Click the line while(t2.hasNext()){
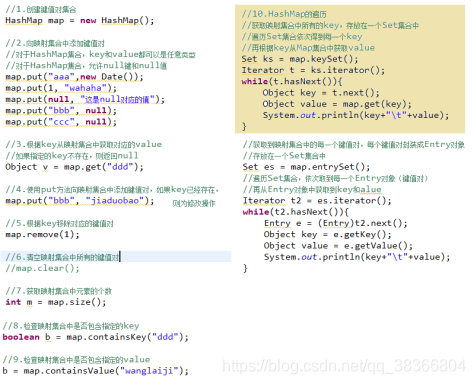This screenshot has height=384, width=475. (296, 212)
